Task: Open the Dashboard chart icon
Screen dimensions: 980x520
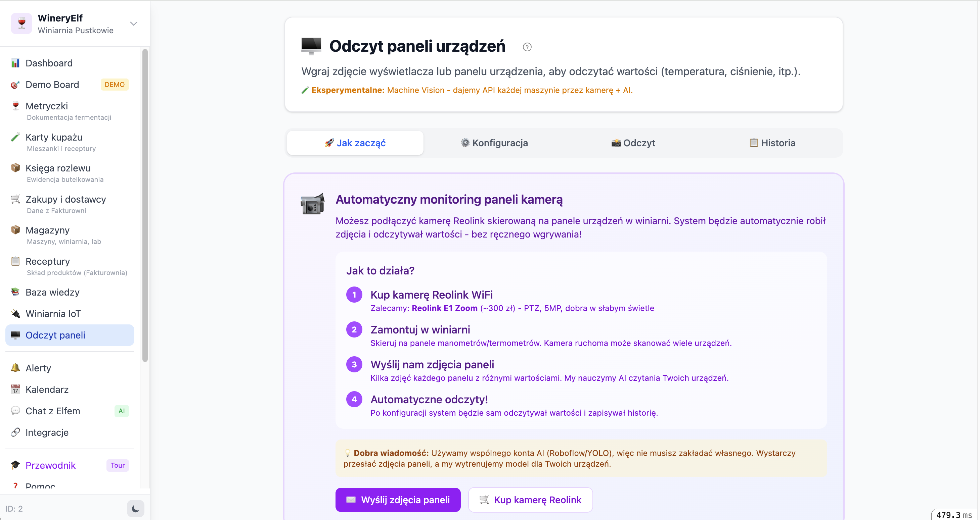Action: tap(15, 63)
